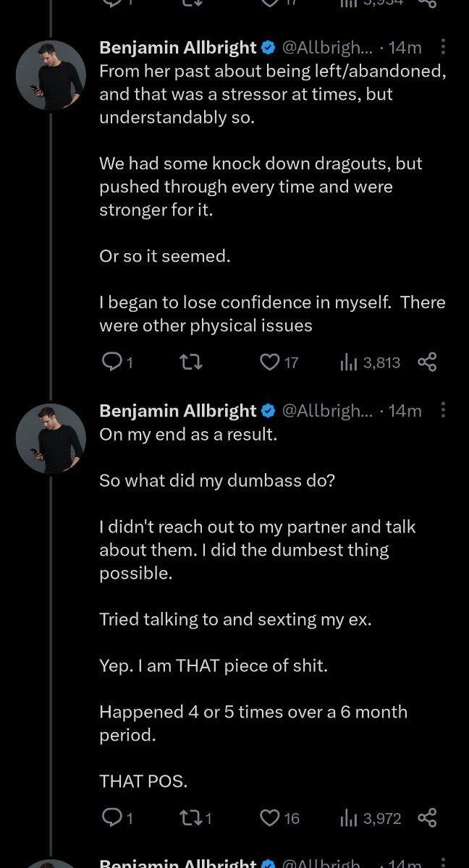Open more options on bottom partial tweet
This screenshot has width=469, height=868.
(443, 862)
